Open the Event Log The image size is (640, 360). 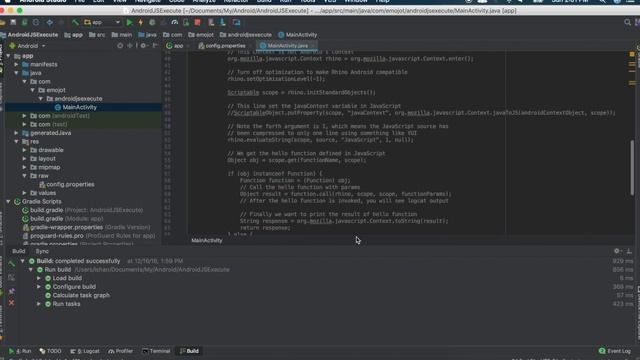pos(615,351)
